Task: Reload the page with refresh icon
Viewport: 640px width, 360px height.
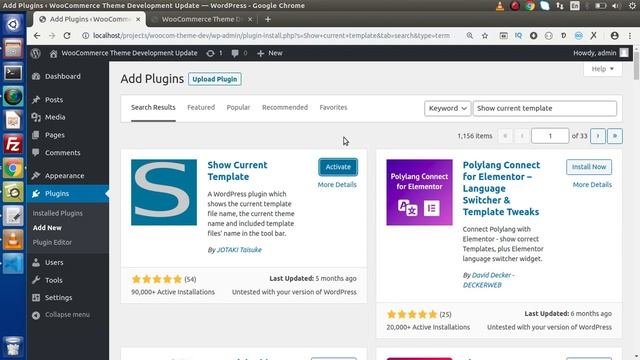Action: coord(67,36)
